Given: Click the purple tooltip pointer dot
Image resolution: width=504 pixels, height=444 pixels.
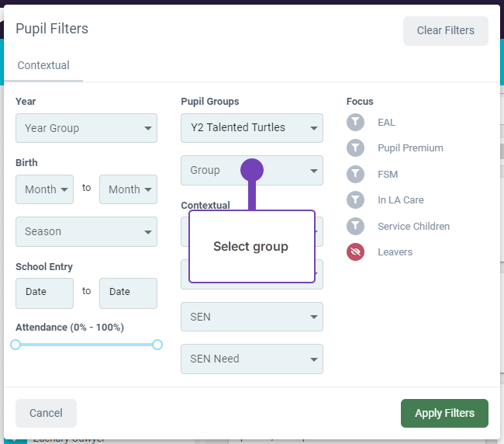Looking at the screenshot, I should (x=252, y=170).
